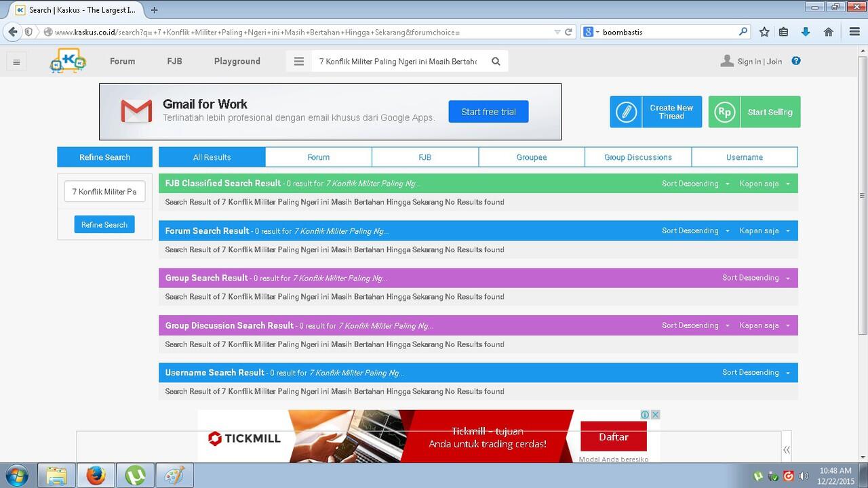Open Sort Descending dropdown in Group Discussion results
The height and width of the screenshot is (488, 868).
tap(696, 325)
